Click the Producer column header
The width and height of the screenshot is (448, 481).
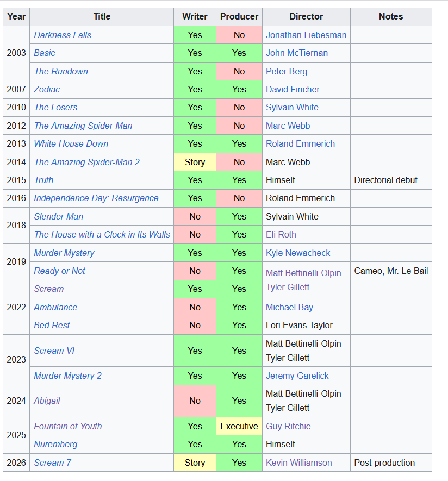[x=239, y=16]
